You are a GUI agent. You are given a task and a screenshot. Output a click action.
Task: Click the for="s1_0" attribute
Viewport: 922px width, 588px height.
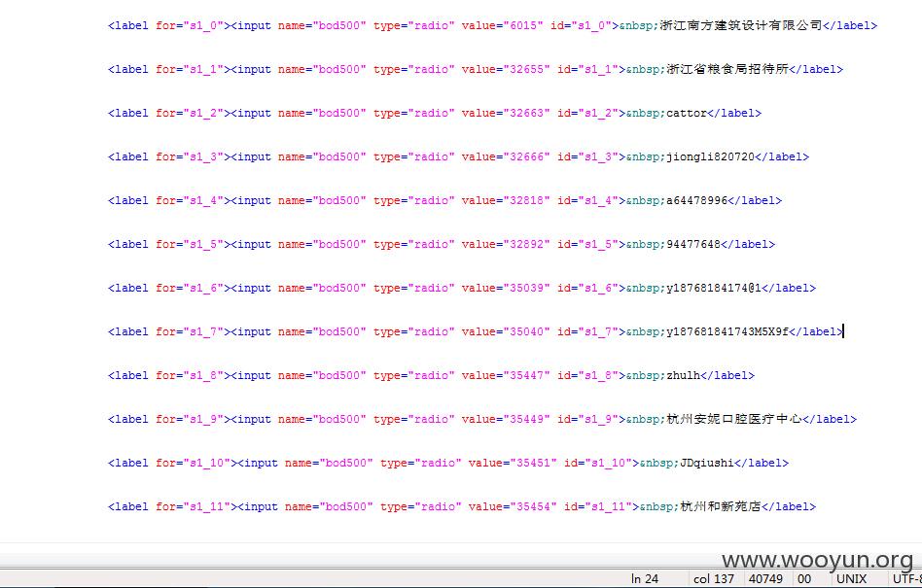tap(190, 26)
